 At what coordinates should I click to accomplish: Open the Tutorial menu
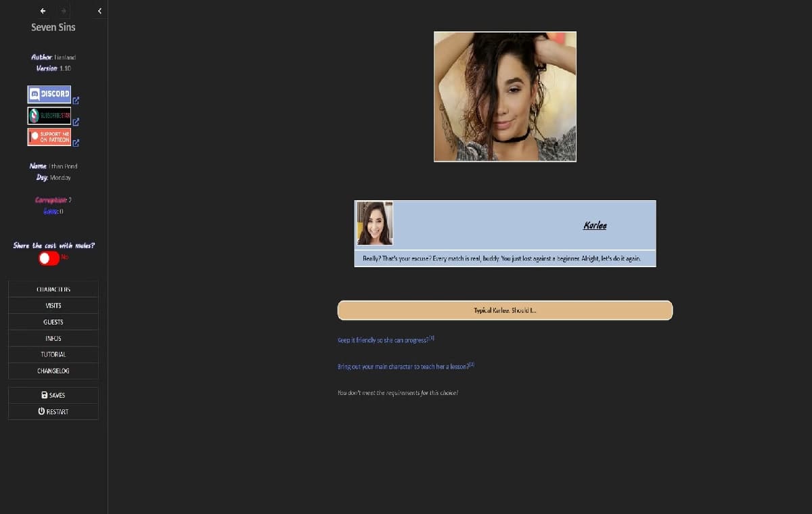53,354
